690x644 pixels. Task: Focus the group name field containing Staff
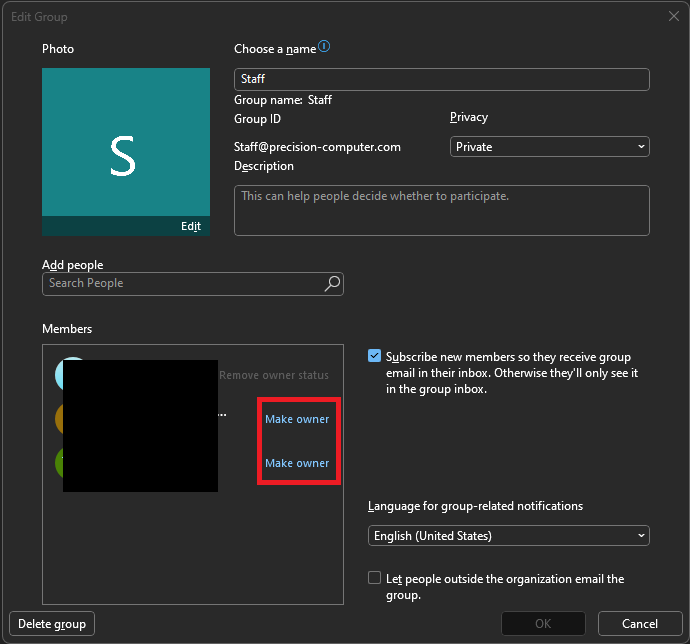[441, 79]
